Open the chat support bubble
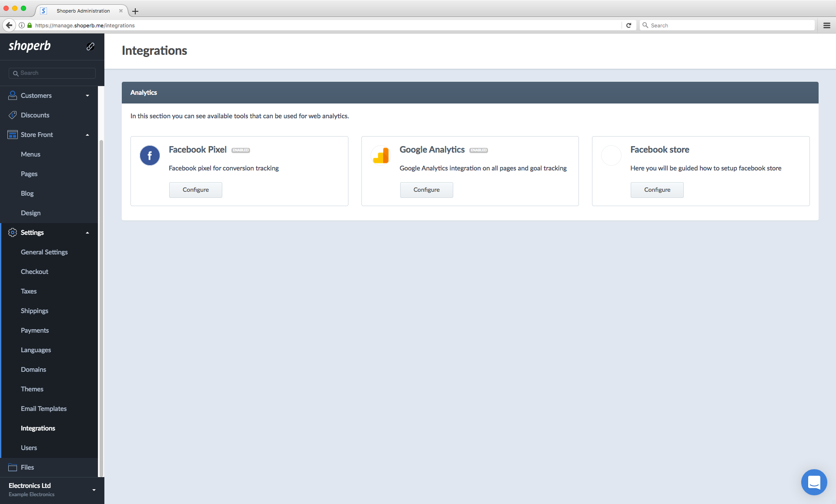836x504 pixels. [x=814, y=482]
